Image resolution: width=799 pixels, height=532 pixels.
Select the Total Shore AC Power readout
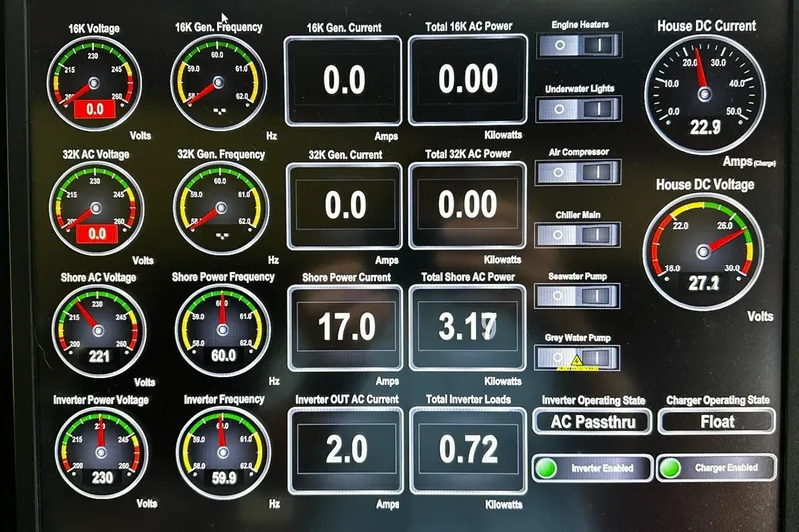[468, 327]
